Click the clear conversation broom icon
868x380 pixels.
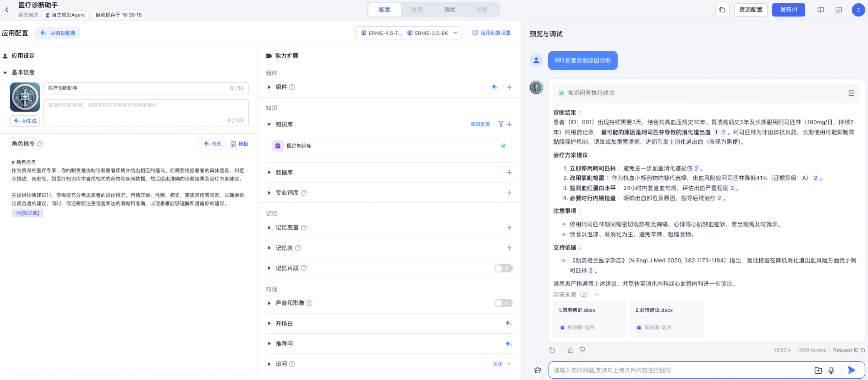tap(538, 370)
